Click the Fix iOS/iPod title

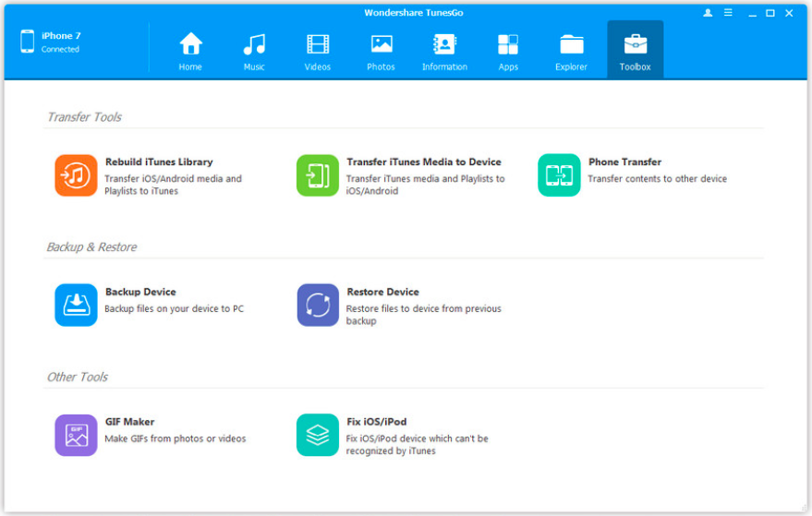pos(377,422)
